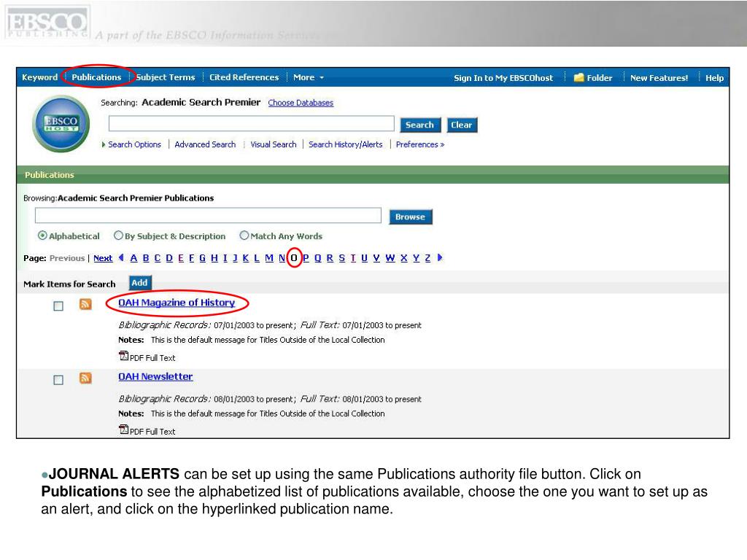Click the Clear button
The width and height of the screenshot is (747, 560).
click(462, 125)
